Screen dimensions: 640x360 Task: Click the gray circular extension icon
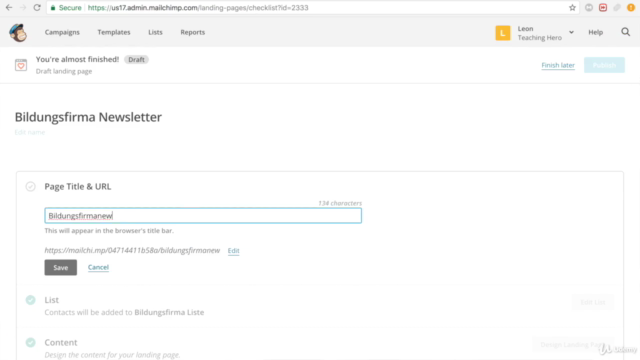[x=589, y=7]
